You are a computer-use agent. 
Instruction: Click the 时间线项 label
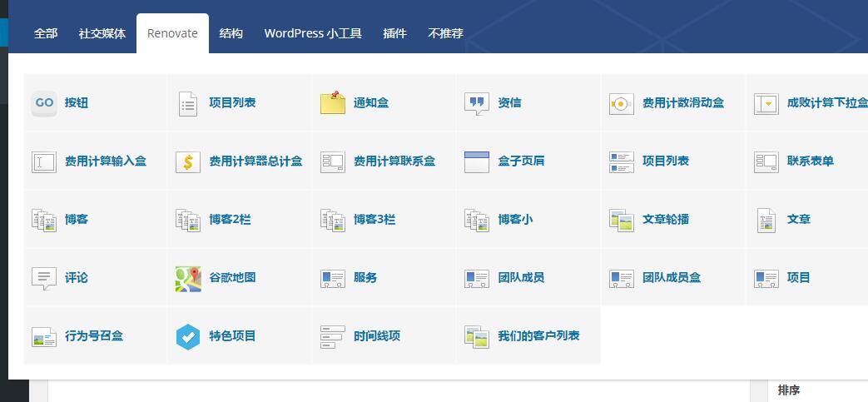(x=377, y=336)
